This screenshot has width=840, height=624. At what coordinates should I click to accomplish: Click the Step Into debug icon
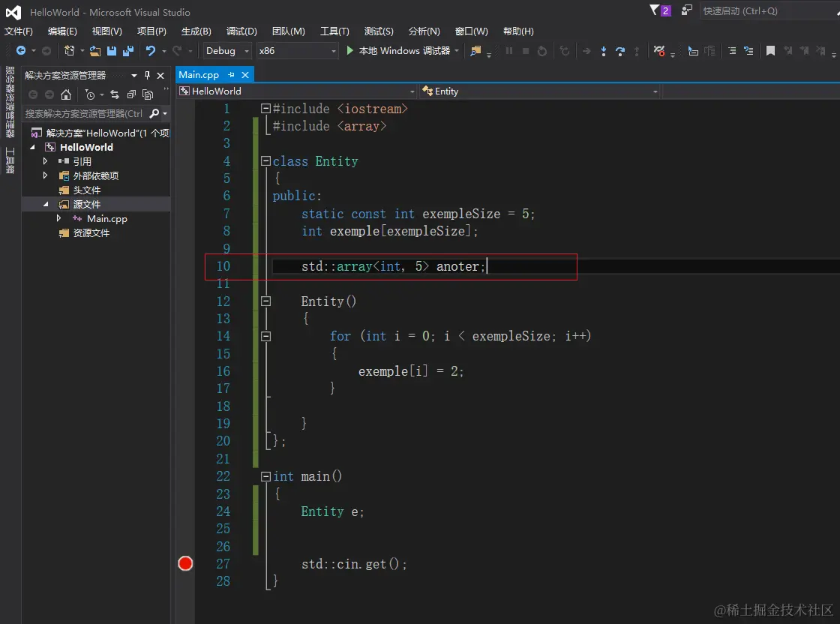tap(604, 51)
